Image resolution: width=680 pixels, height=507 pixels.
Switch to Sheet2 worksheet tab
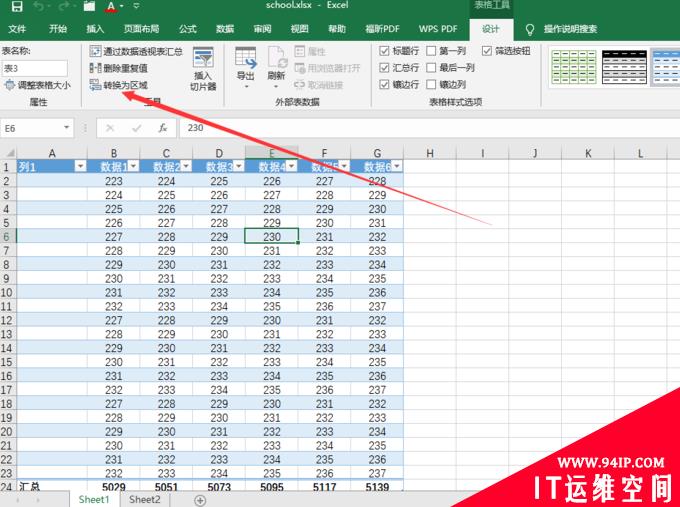click(144, 500)
